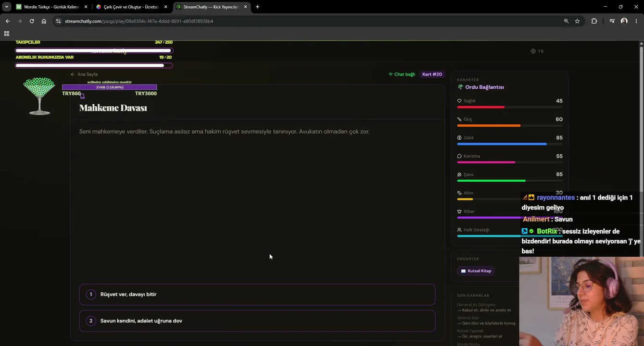This screenshot has width=644, height=346.
Task: Click the TAKIPCILER progress bar
Action: pyautogui.click(x=94, y=50)
